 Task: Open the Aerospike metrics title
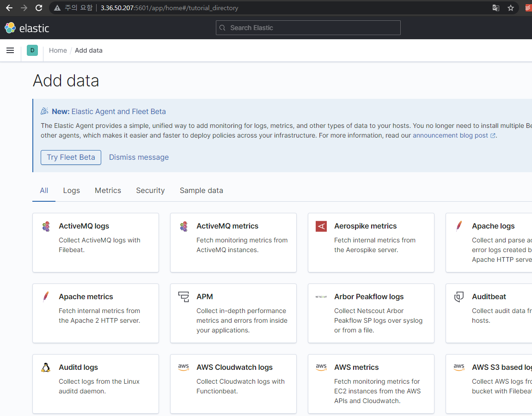pos(366,226)
